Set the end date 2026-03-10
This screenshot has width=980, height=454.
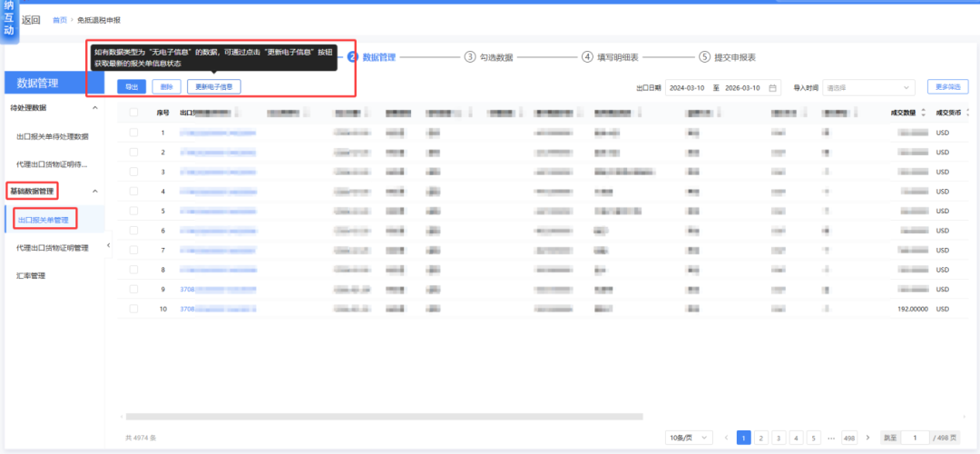[x=742, y=88]
